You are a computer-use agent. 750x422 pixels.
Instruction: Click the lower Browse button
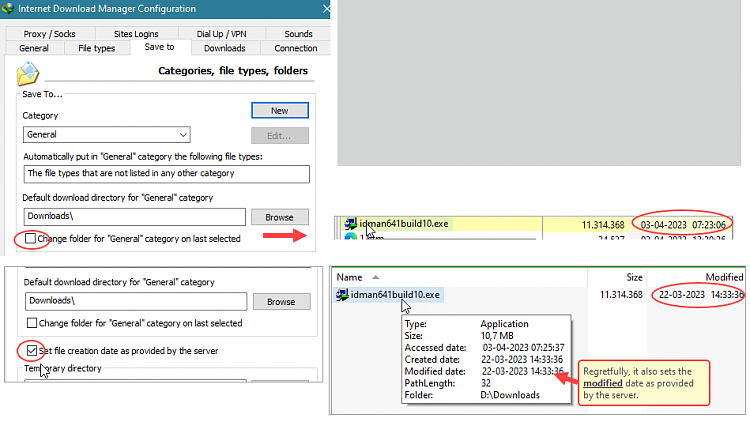pyautogui.click(x=282, y=302)
